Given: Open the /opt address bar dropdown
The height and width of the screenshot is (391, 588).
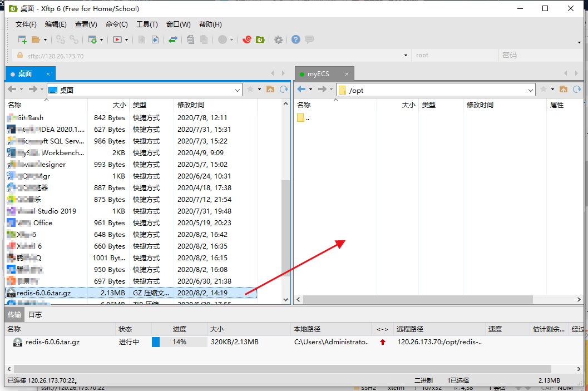Looking at the screenshot, I should click(531, 89).
